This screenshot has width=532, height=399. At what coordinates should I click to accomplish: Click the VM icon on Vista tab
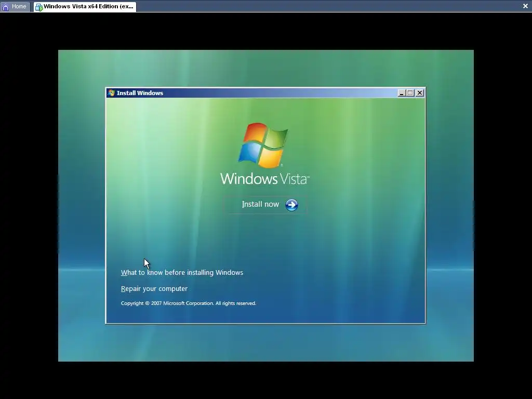[39, 7]
